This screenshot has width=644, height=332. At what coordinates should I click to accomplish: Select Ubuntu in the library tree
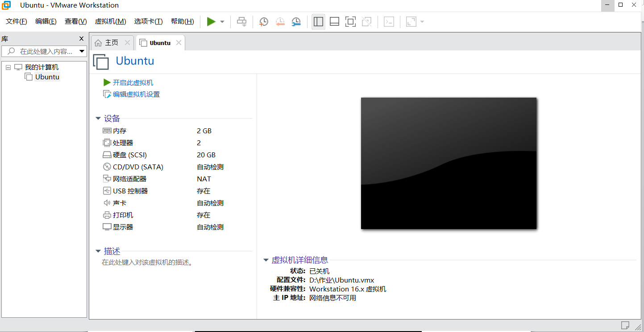pyautogui.click(x=47, y=77)
